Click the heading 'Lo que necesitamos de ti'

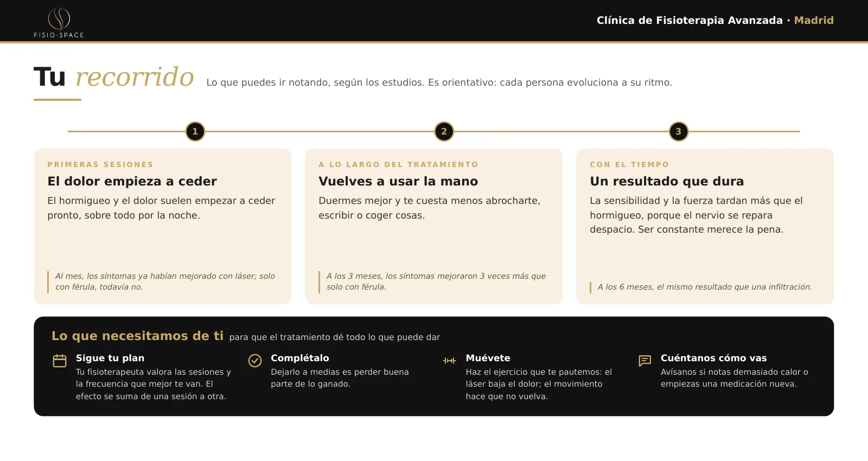(x=137, y=336)
